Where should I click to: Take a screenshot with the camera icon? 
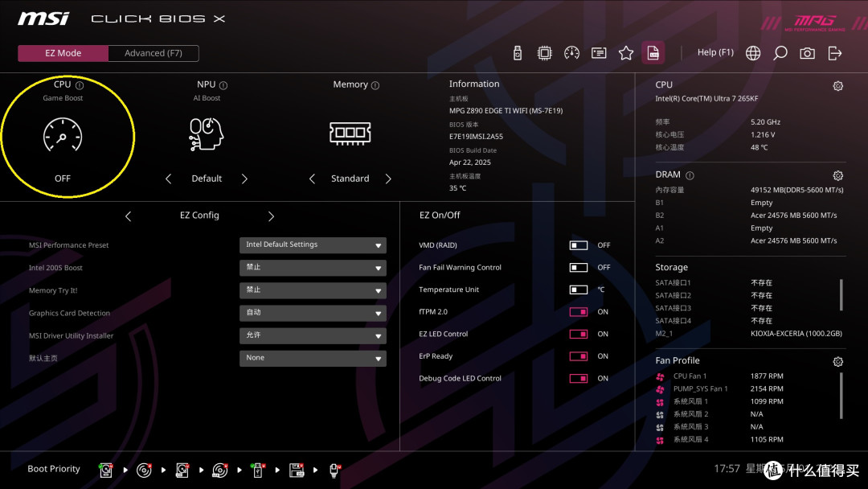point(807,53)
